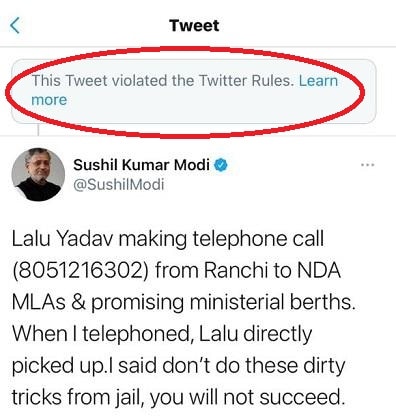This screenshot has height=416, width=396.
Task: Click the Tweet header title
Action: click(x=194, y=26)
